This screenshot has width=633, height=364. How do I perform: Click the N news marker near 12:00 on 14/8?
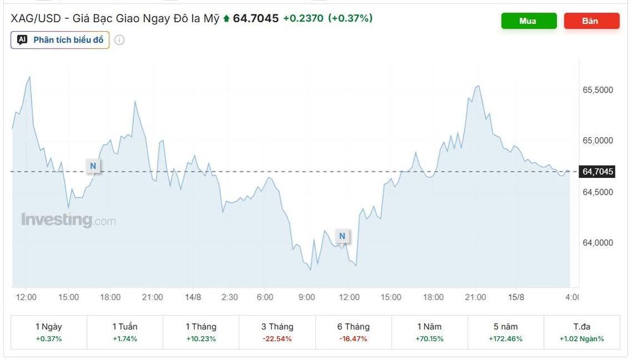click(x=342, y=236)
